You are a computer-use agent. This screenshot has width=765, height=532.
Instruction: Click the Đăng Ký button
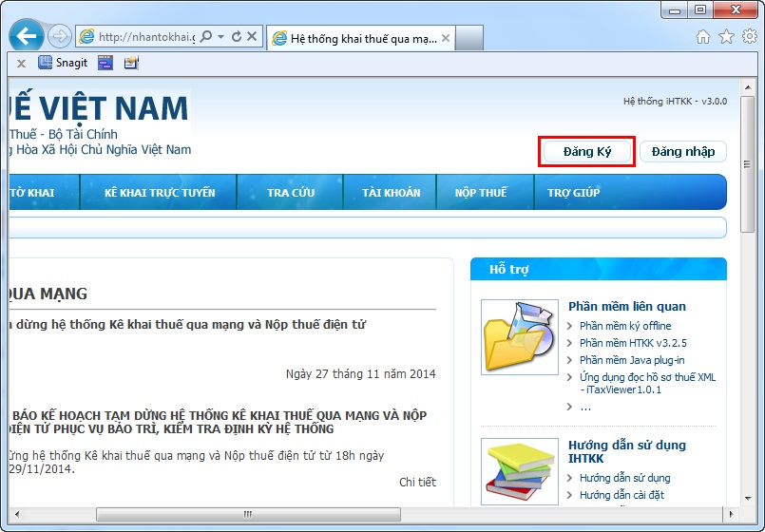pos(587,152)
